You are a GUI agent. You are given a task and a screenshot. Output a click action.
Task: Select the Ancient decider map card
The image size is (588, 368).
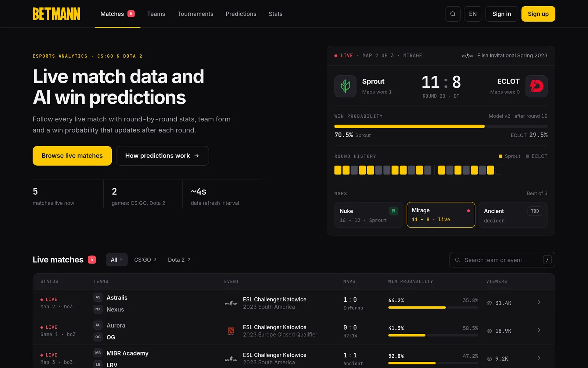pos(513,215)
